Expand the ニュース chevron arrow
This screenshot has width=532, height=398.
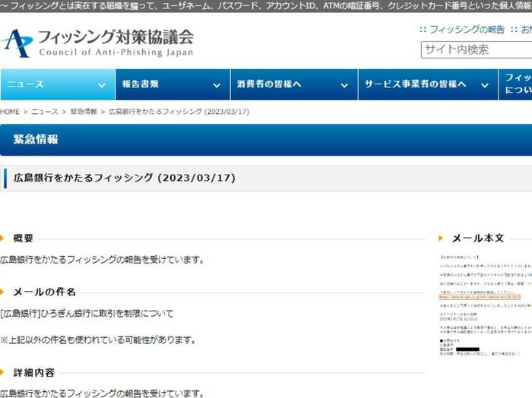point(101,85)
